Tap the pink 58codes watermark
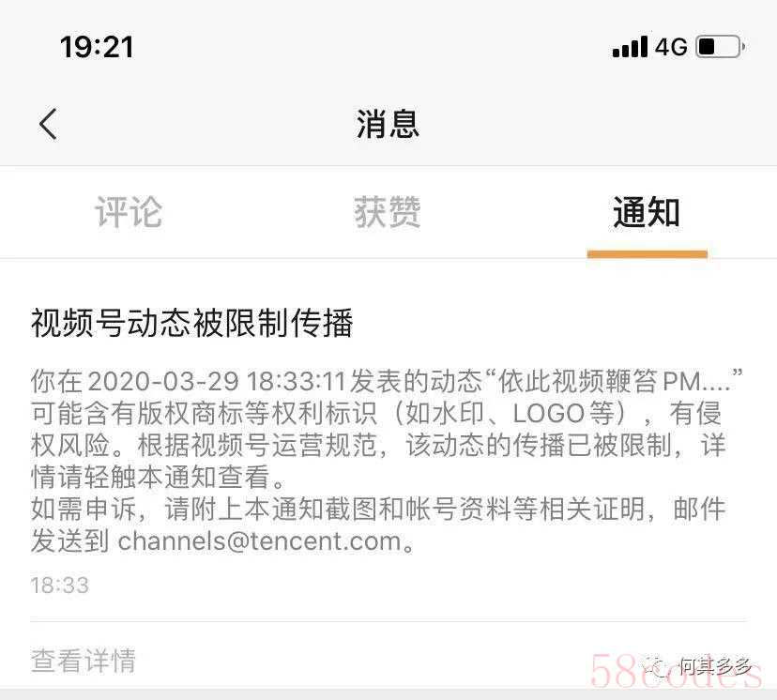 676,671
